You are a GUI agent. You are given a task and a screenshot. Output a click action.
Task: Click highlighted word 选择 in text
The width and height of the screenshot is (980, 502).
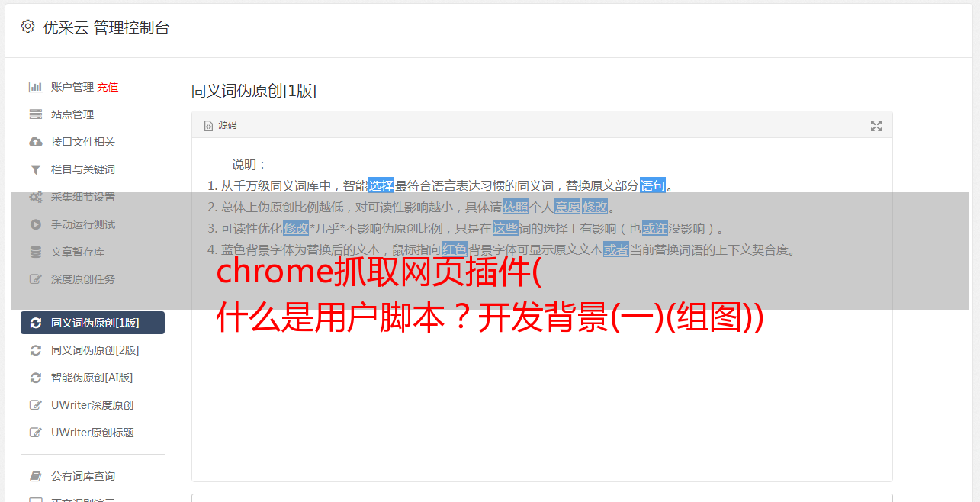381,185
